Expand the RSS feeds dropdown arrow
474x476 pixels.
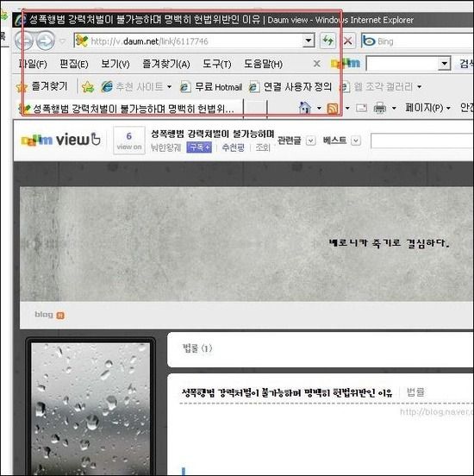coord(347,108)
